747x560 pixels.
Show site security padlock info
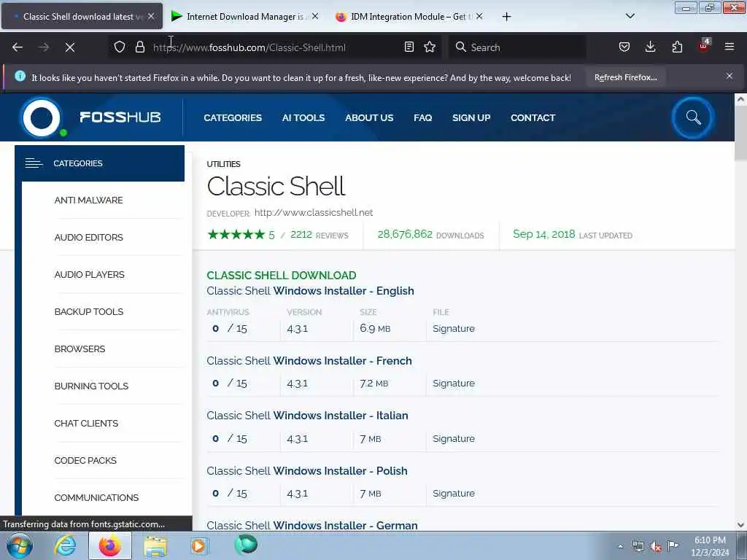click(x=139, y=47)
